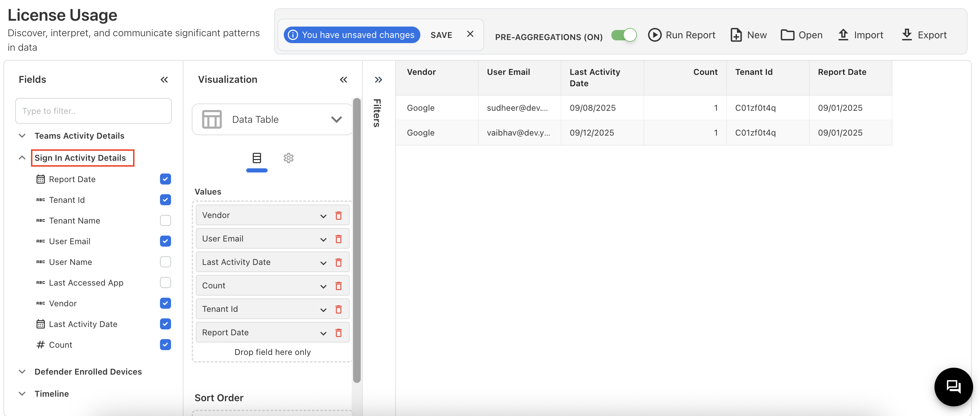This screenshot has width=980, height=416.
Task: Click the Open report folder icon
Action: (788, 34)
